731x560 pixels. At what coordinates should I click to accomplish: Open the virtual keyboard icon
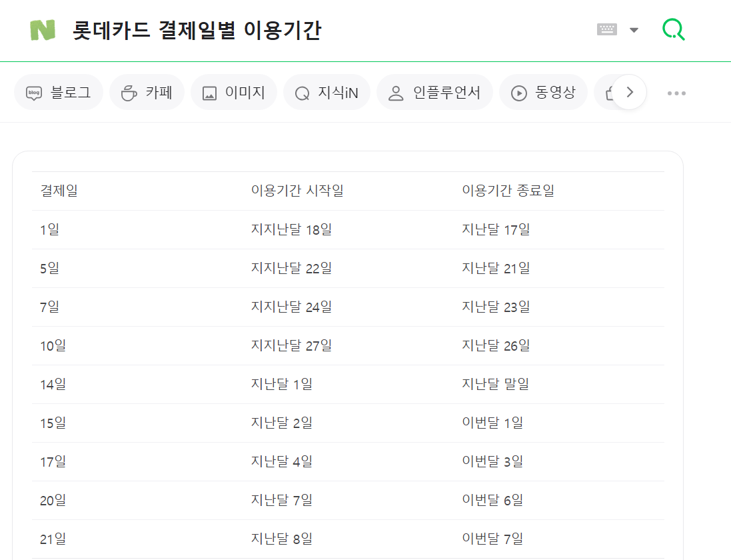606,30
